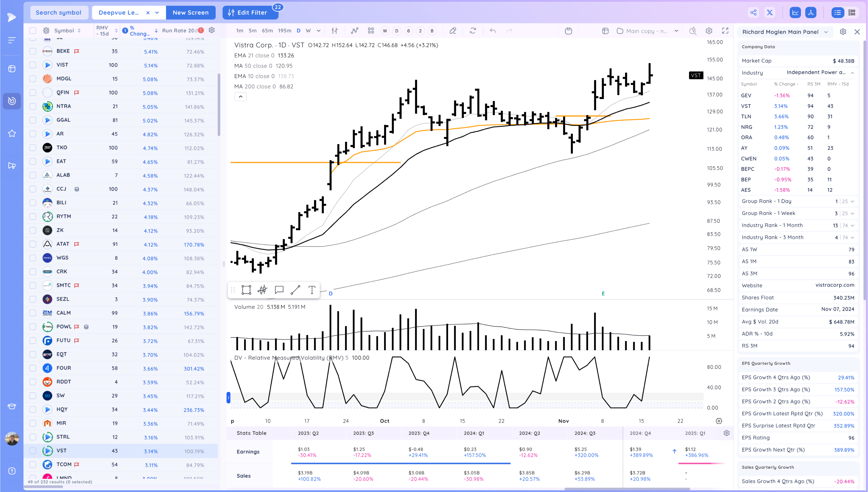Collapse the chart indicator legend

(240, 97)
